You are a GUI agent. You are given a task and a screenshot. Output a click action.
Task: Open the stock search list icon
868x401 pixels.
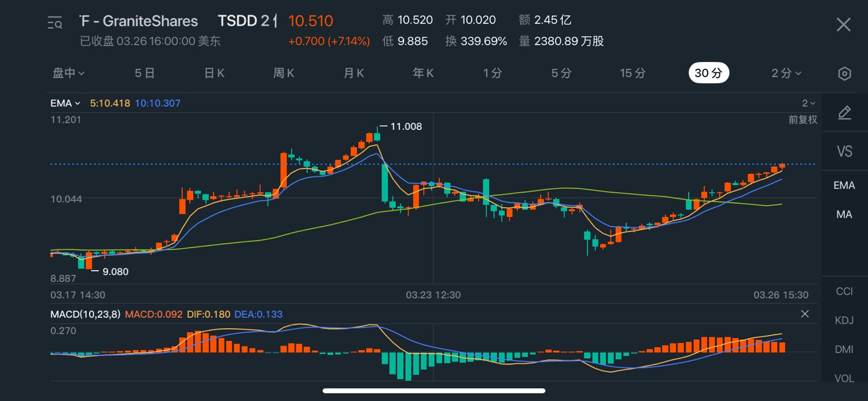[x=55, y=23]
